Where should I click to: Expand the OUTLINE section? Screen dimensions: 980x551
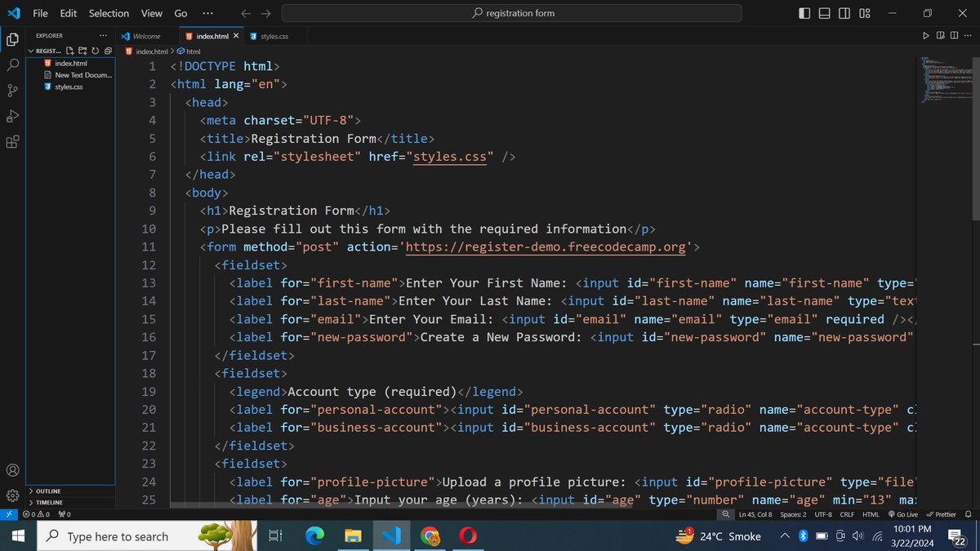pyautogui.click(x=44, y=491)
